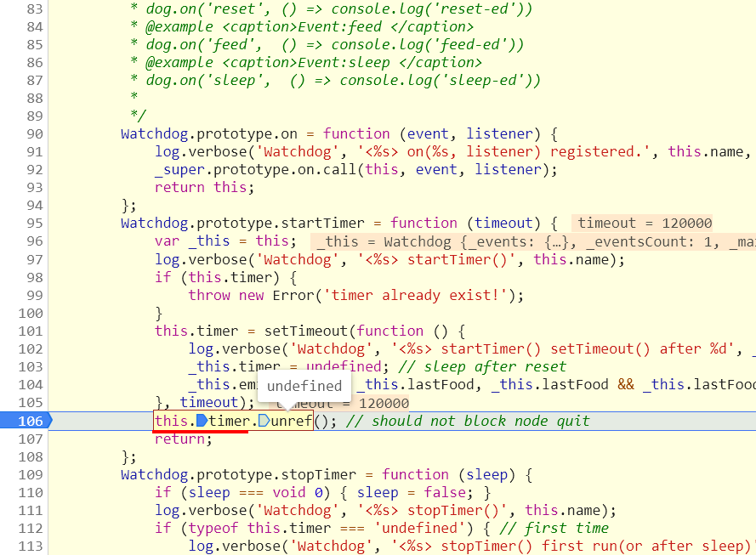
Task: Click the 'reset-ed' string on line 83
Action: (471, 9)
